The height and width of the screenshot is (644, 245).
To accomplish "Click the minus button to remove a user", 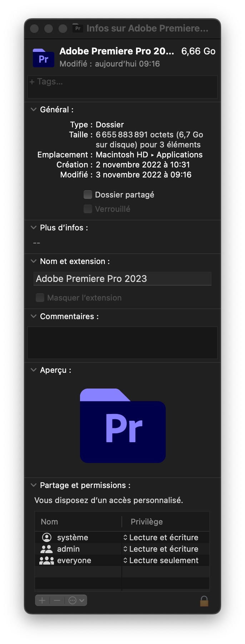I will 57,600.
